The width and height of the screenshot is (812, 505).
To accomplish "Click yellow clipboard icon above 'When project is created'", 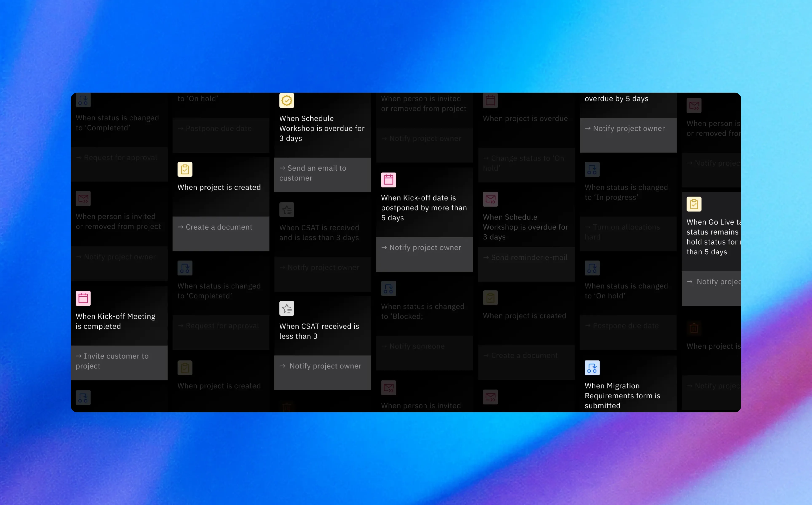I will click(x=185, y=169).
